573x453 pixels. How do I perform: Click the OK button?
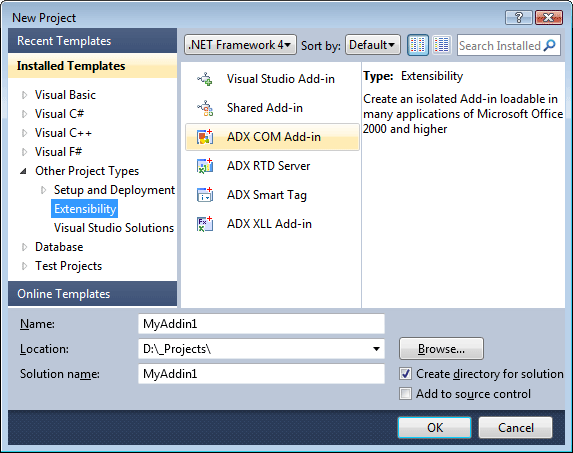pyautogui.click(x=435, y=427)
